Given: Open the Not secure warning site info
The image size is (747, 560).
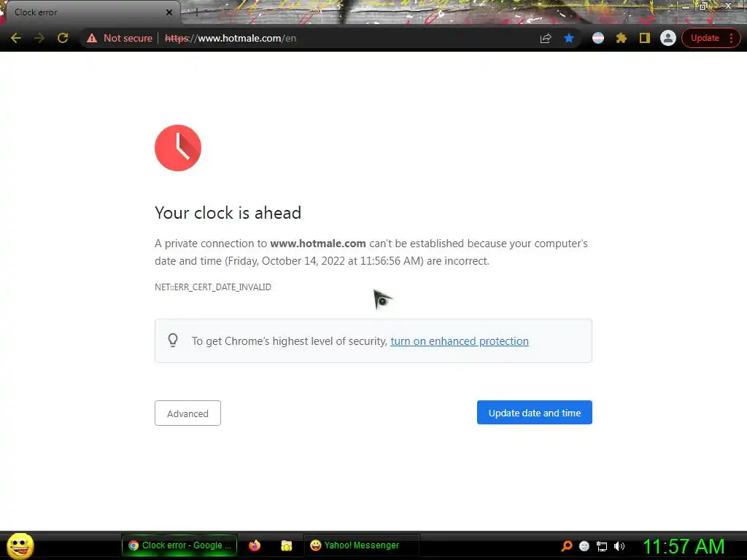Looking at the screenshot, I should [119, 38].
